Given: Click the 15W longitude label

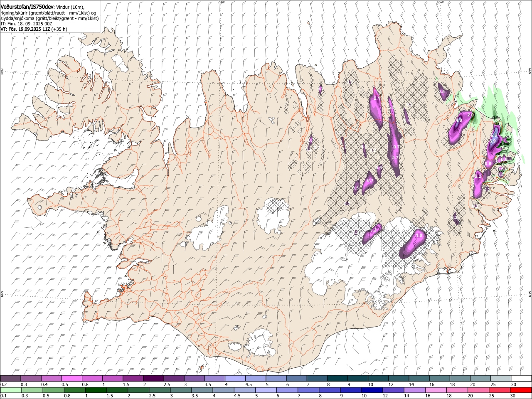Looking at the screenshot, I should [440, 2].
